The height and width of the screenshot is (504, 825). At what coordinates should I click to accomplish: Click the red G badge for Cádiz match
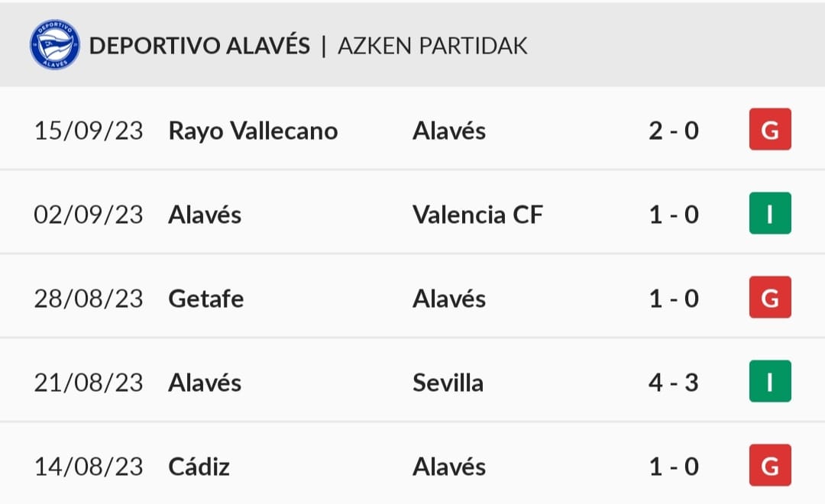tap(770, 465)
